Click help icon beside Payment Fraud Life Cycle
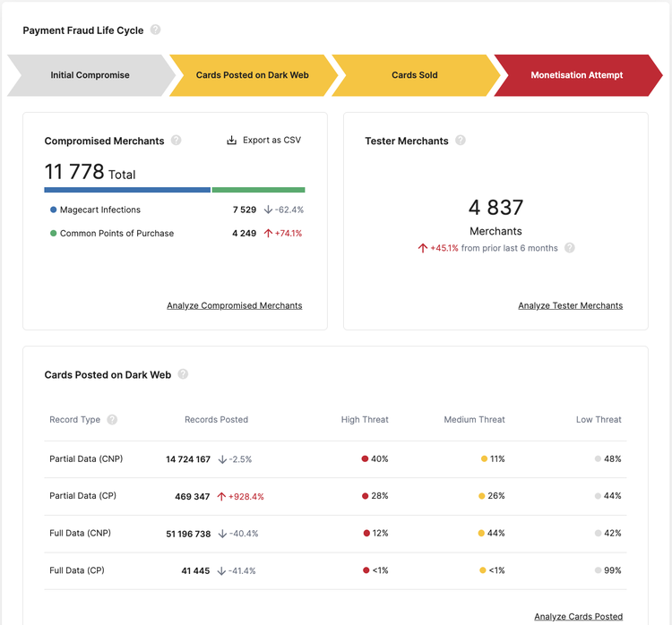This screenshot has height=625, width=672. click(x=155, y=30)
